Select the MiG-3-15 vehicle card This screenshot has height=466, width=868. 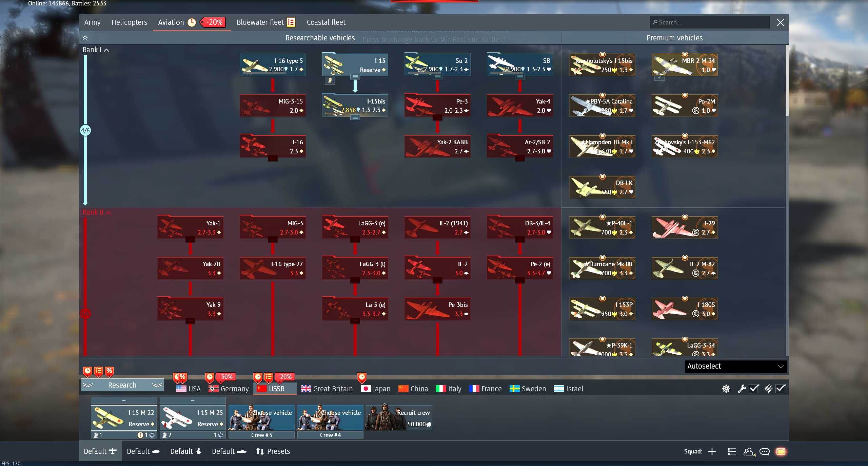pos(273,106)
